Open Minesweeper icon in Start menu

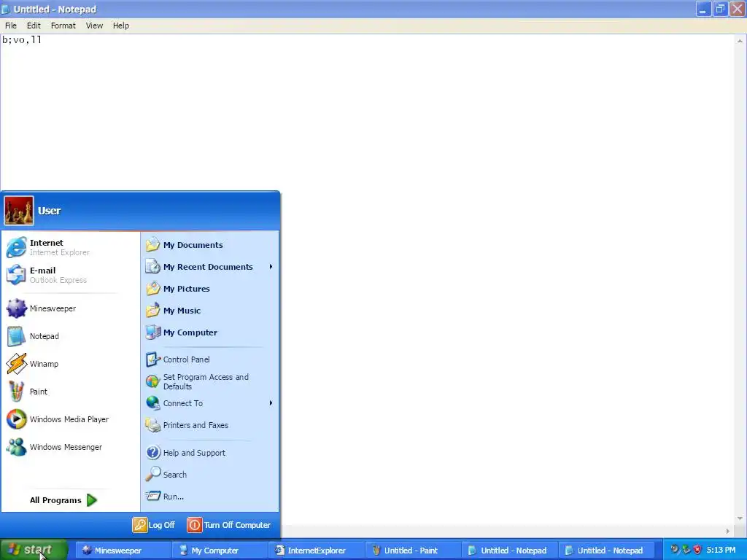click(16, 308)
